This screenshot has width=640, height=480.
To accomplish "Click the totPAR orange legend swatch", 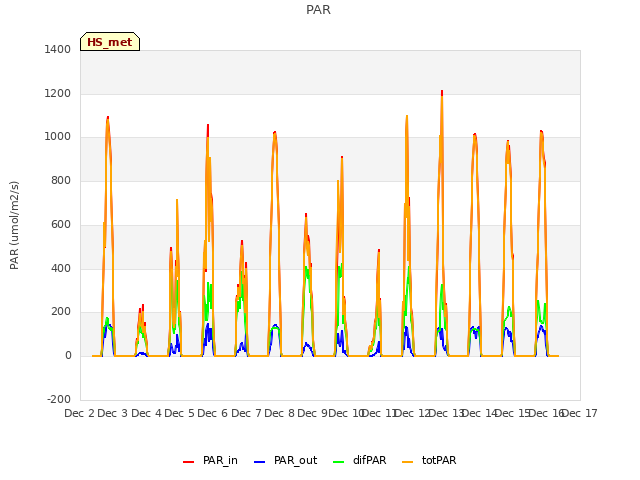I will click(408, 462).
